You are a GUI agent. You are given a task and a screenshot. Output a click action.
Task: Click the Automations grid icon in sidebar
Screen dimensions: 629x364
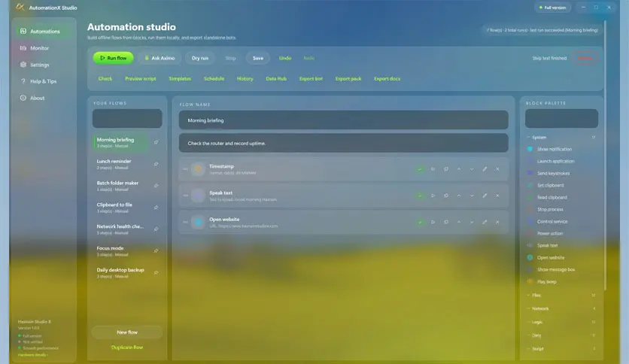(23, 31)
